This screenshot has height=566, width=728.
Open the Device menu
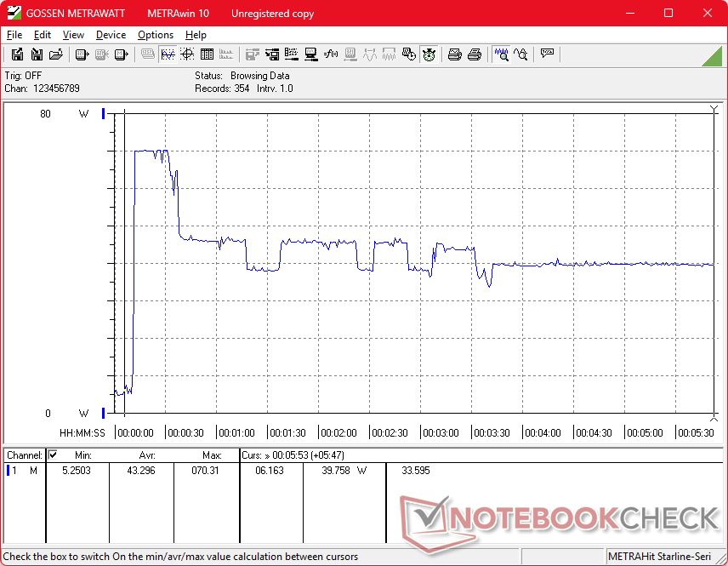[111, 35]
